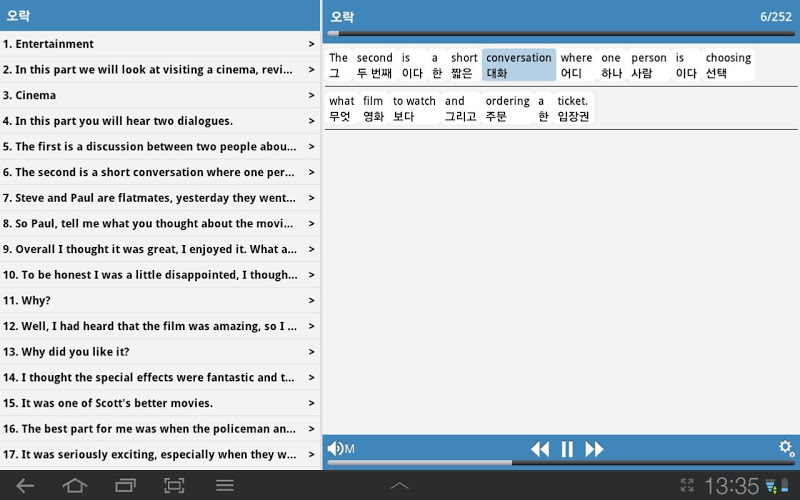The height and width of the screenshot is (500, 800).
Task: Open sentence 7 about Steve and Paul
Action: tap(160, 198)
